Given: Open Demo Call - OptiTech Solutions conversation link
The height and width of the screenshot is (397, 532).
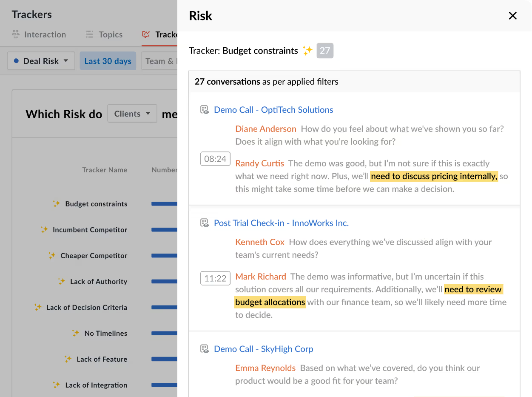Looking at the screenshot, I should coord(273,110).
